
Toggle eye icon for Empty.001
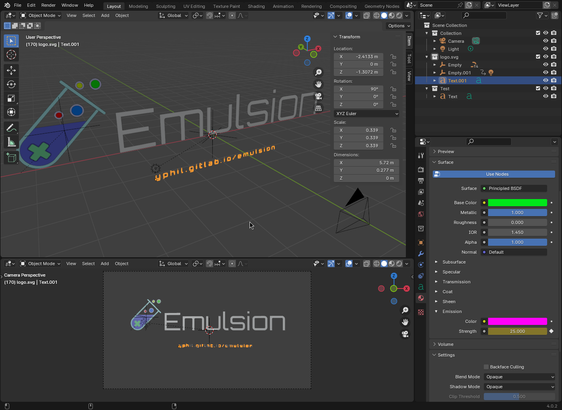coord(545,72)
